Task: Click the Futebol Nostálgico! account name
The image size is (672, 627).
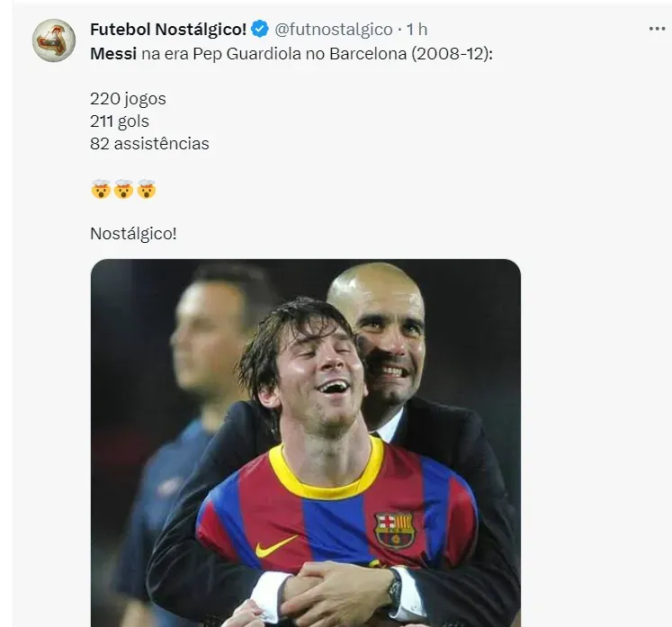Action: [168, 30]
